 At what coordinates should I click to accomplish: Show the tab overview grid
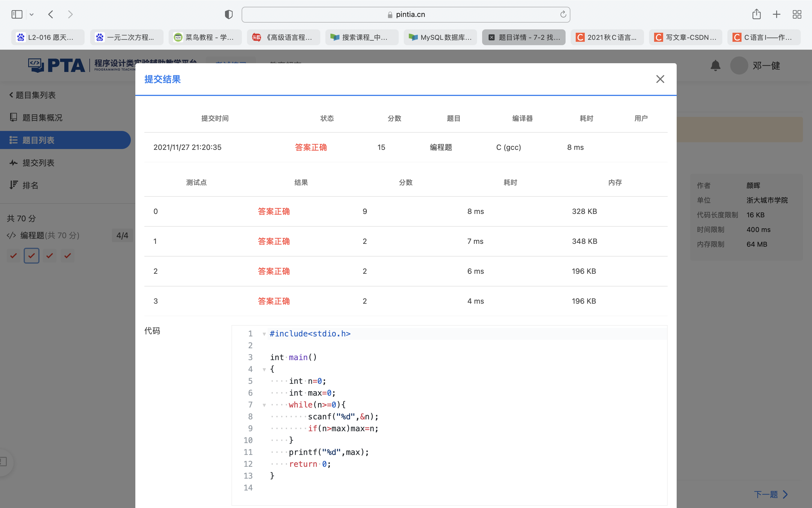(797, 14)
